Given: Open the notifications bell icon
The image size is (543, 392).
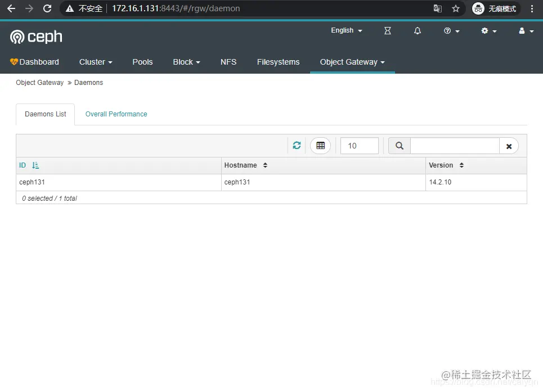Looking at the screenshot, I should [x=418, y=31].
